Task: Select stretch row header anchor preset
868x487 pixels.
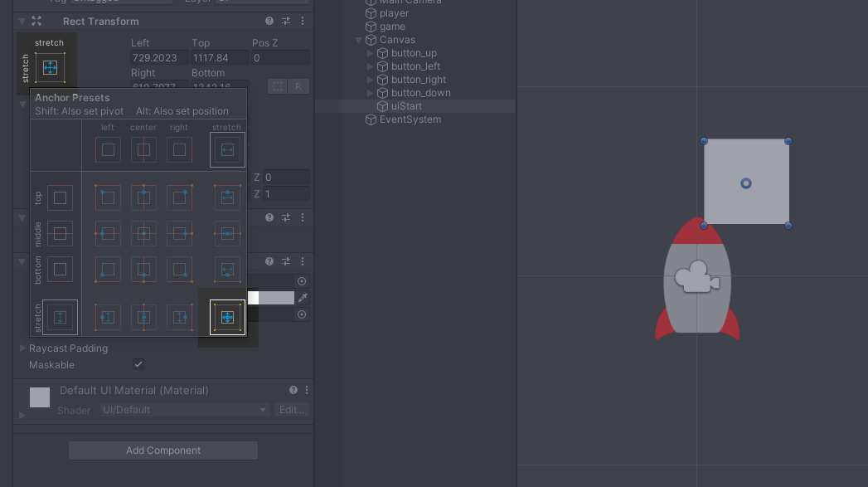Action: click(x=60, y=318)
